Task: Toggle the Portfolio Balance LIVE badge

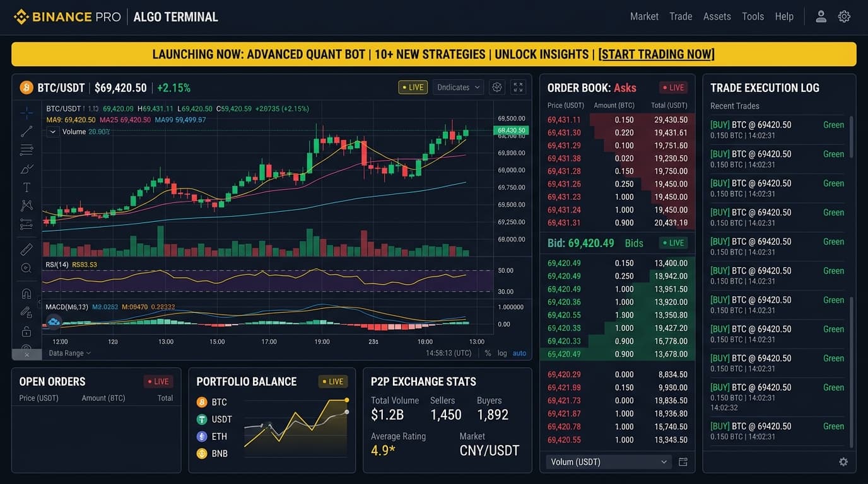Action: (x=332, y=381)
